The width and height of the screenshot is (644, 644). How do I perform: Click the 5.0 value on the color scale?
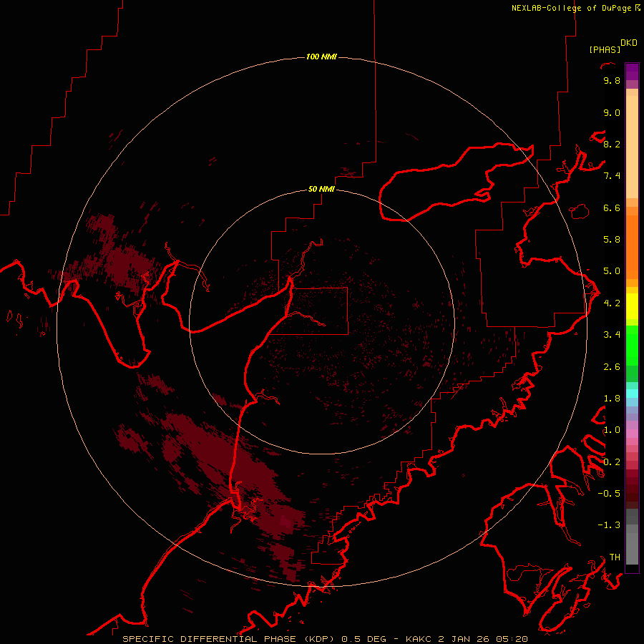612,271
